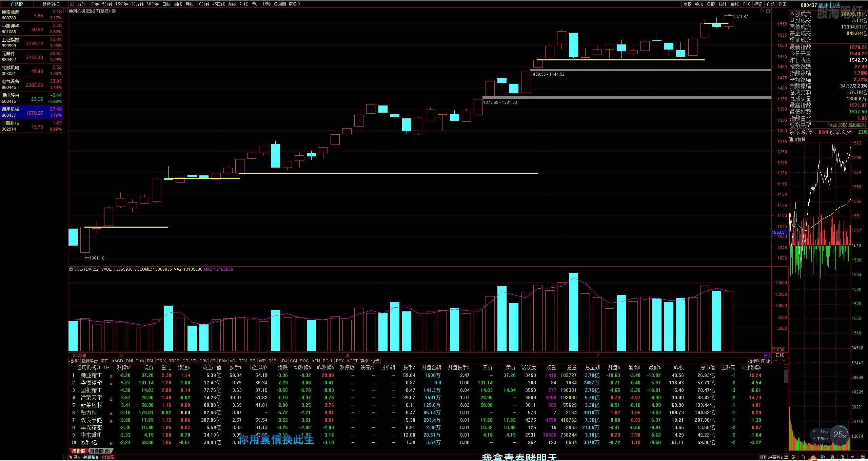Open F10 company info

tap(746, 4)
